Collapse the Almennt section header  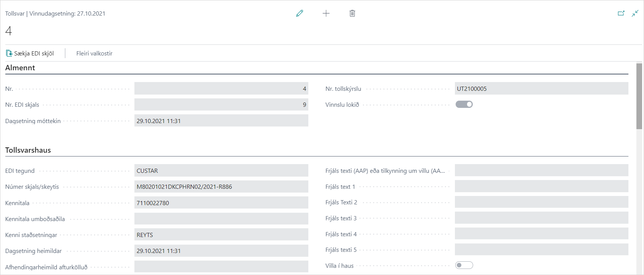(20, 68)
